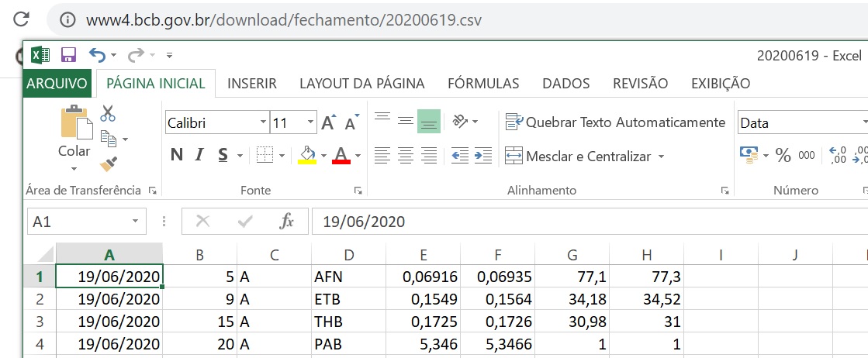Redo the last action
This screenshot has height=358, width=868.
coord(136,55)
